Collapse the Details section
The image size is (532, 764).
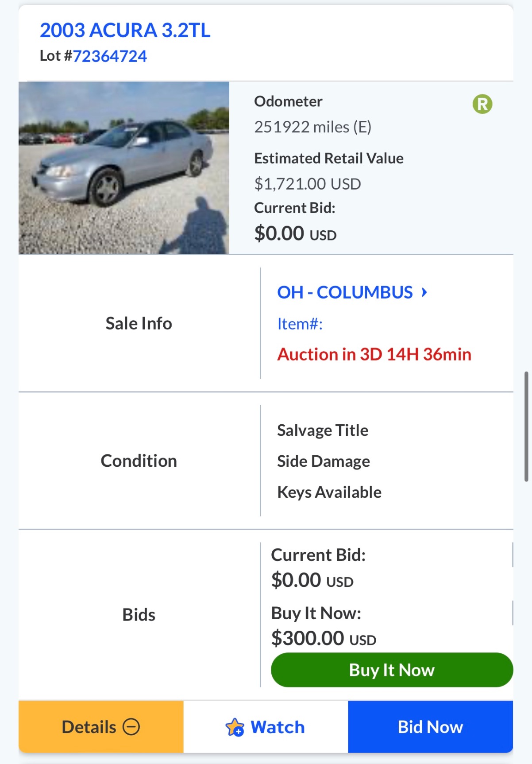[x=100, y=727]
